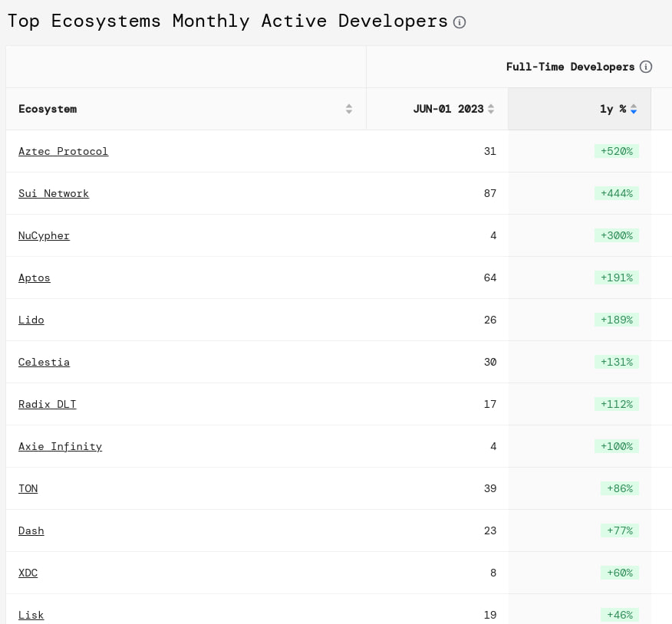Visit the Lido ecosystem page
Viewport: 672px width, 624px height.
click(x=31, y=320)
